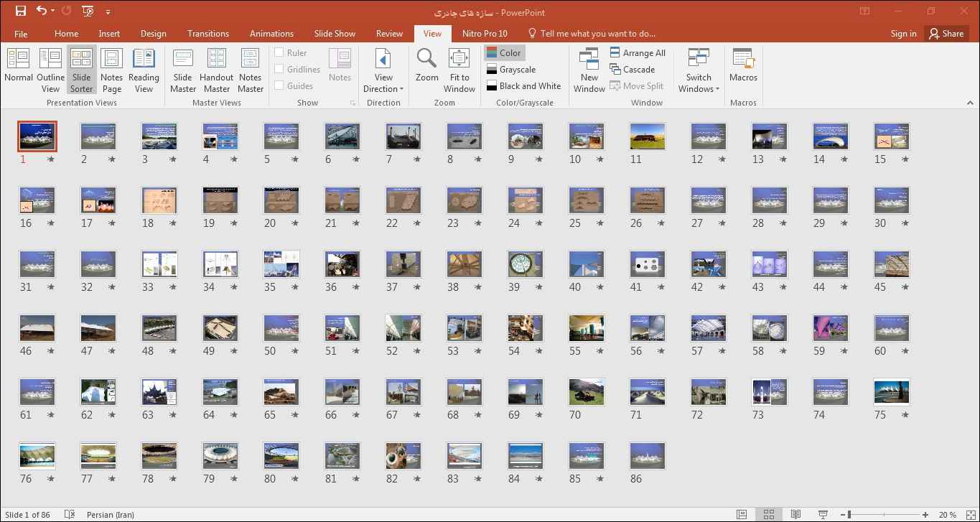Toggle the Guides checkbox
This screenshot has height=522, width=980.
pos(279,85)
